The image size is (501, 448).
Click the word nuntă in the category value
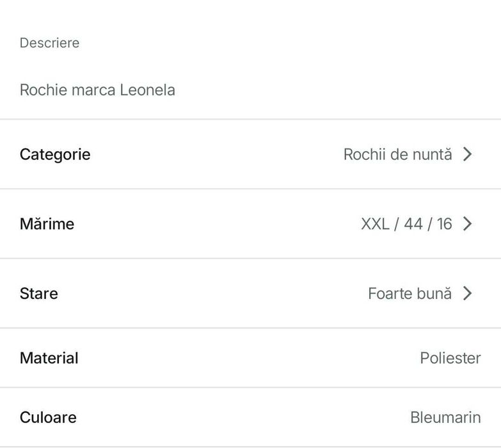point(433,154)
